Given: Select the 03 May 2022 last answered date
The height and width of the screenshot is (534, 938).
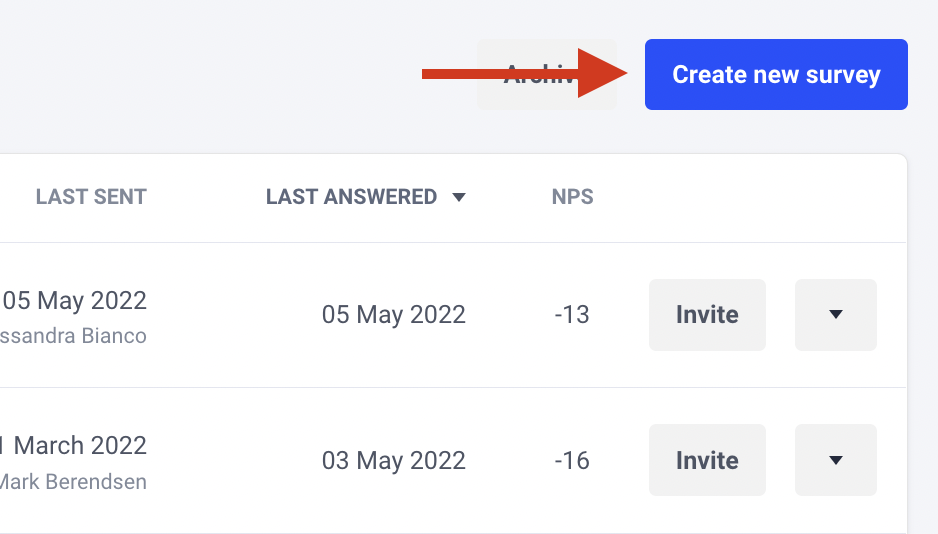Looking at the screenshot, I should [394, 460].
